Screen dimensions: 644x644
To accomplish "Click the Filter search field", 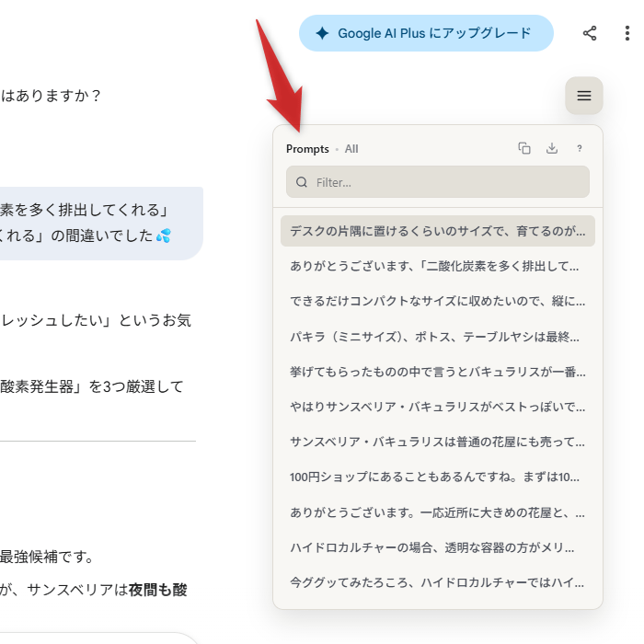I will (446, 182).
